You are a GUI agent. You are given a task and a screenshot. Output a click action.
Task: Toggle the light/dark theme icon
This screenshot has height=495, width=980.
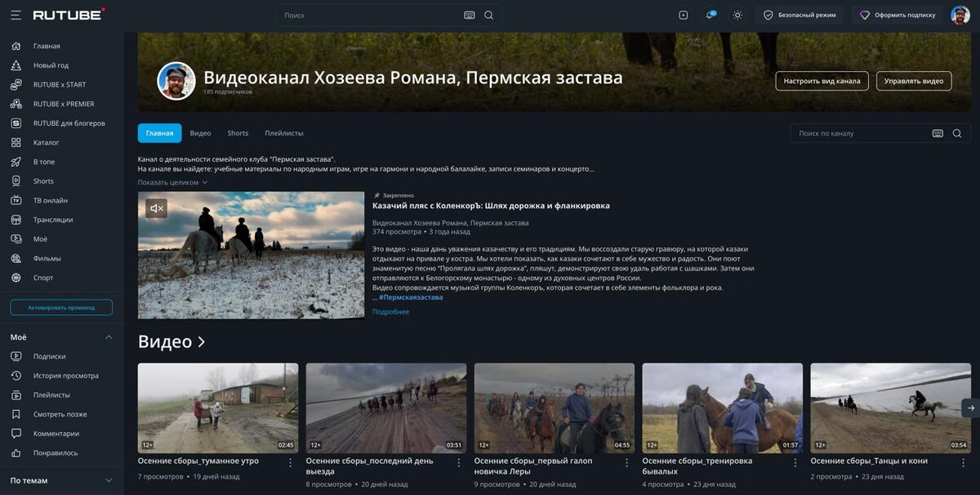point(737,15)
